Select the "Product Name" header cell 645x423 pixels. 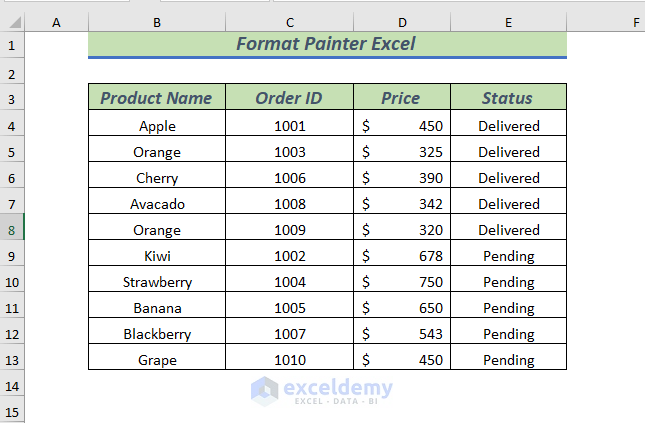tap(157, 98)
